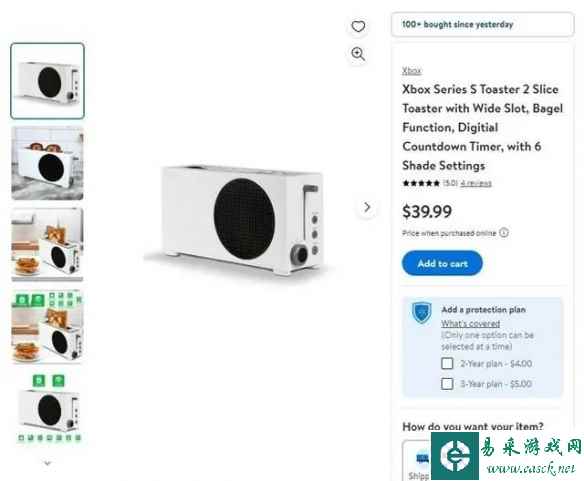Open What's covered link
584x481 pixels.
(471, 323)
